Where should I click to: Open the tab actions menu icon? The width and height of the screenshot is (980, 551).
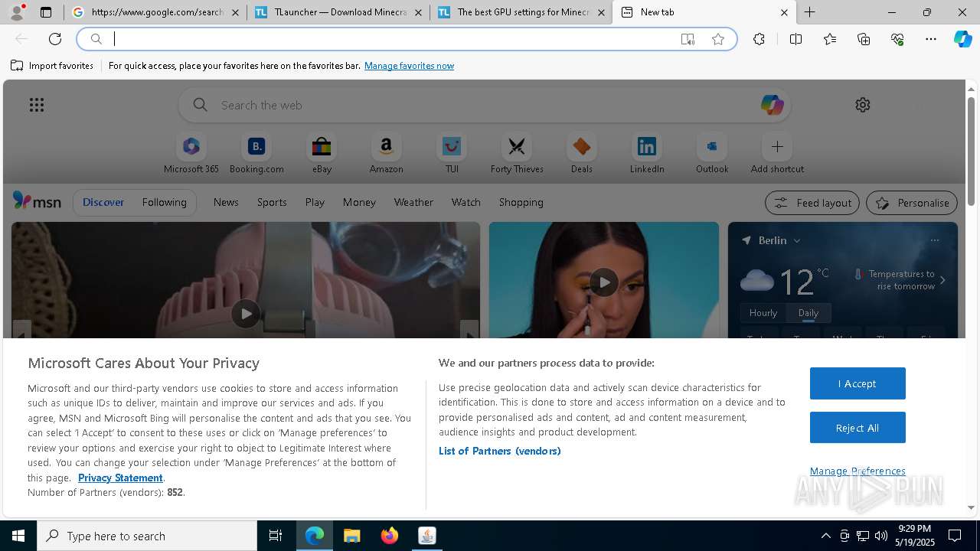coord(46,12)
